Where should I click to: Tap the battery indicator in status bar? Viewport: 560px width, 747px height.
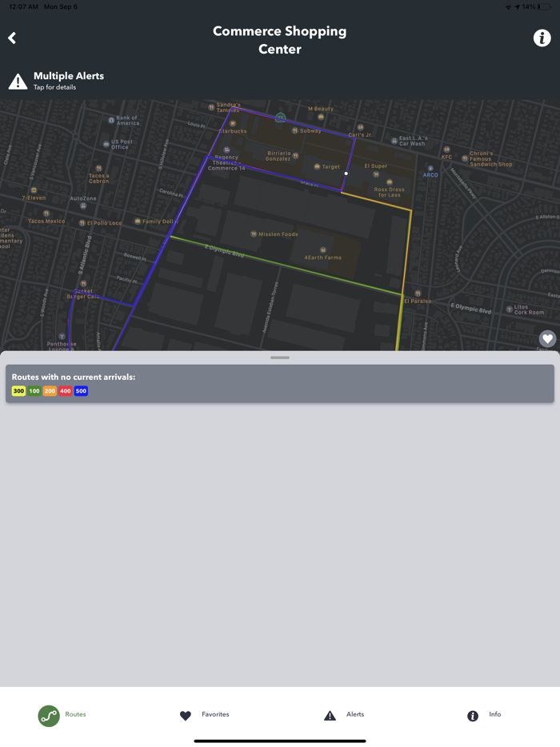point(544,6)
